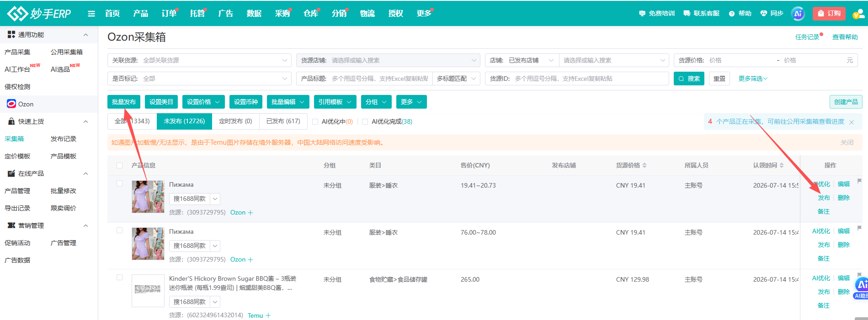868x320 pixels.
Task: Click the 重置 button
Action: point(719,79)
